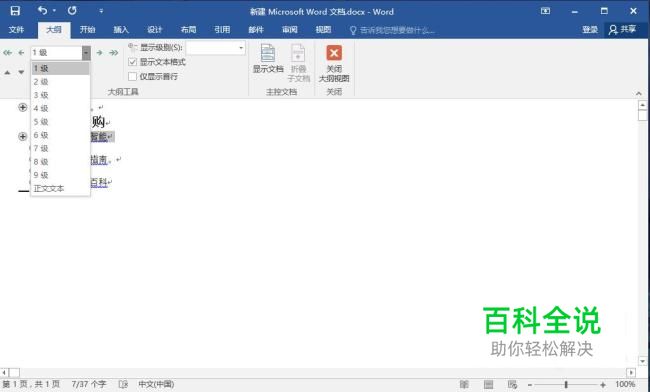Image resolution: width=650 pixels, height=392 pixels.
Task: Select 1 级 in level list
Action: coord(61,68)
